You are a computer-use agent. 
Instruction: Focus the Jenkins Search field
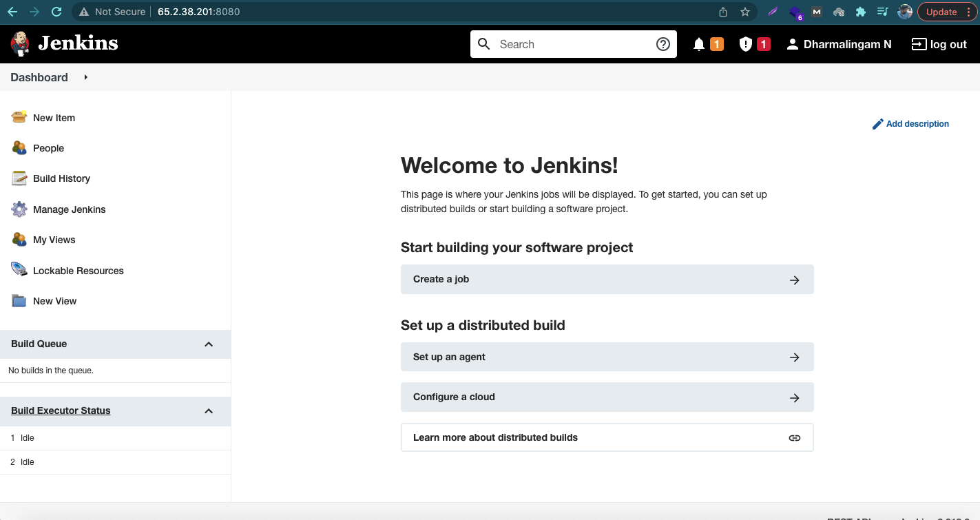tap(573, 44)
